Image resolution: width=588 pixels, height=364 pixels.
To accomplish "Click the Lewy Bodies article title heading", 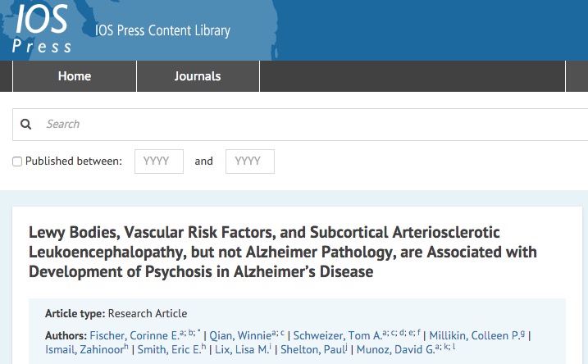I will point(283,252).
